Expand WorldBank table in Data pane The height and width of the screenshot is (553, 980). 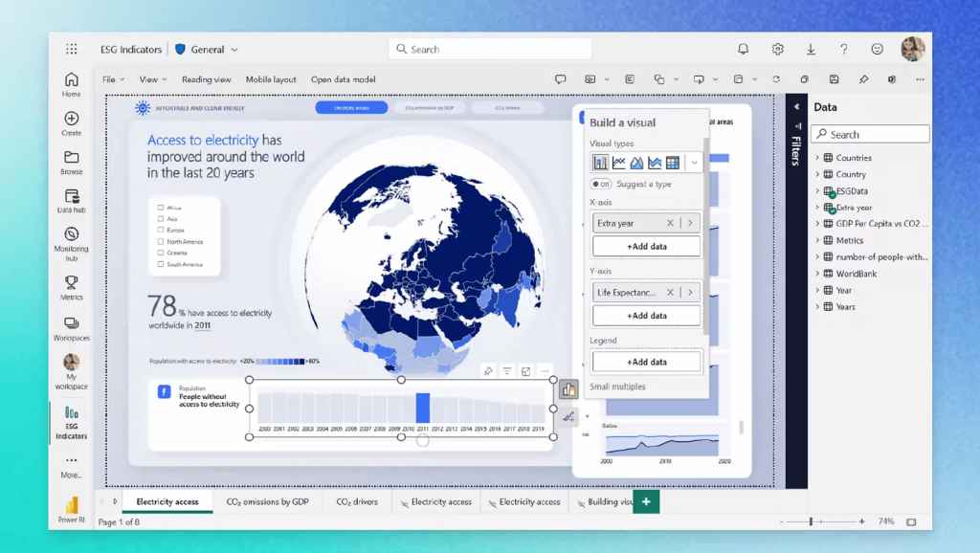(x=817, y=273)
